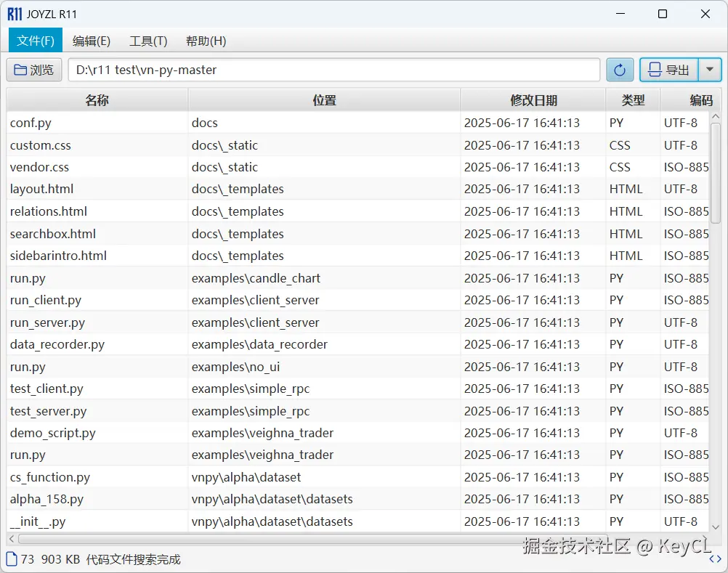Viewport: 728px width, 573px height.
Task: Click the JOYZL R11 app logo
Action: [x=15, y=15]
